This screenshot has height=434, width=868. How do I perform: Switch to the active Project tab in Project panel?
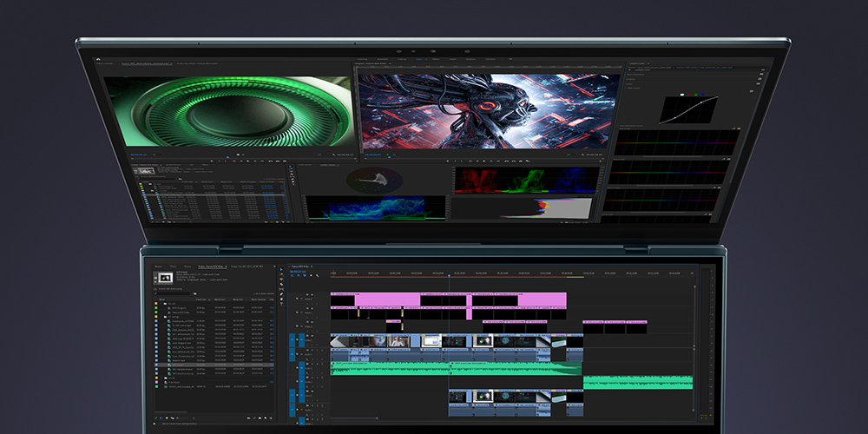point(211,266)
